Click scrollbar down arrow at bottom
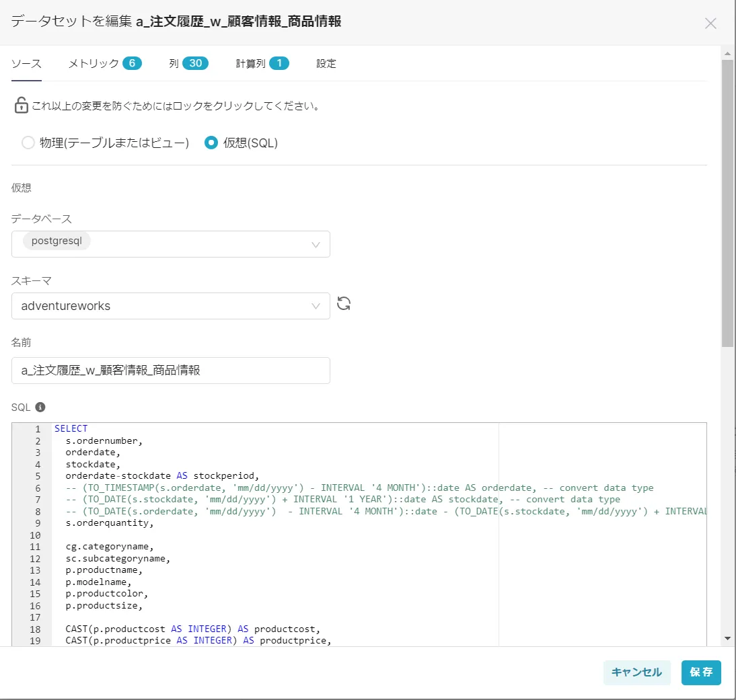Image resolution: width=736 pixels, height=700 pixels. [727, 639]
